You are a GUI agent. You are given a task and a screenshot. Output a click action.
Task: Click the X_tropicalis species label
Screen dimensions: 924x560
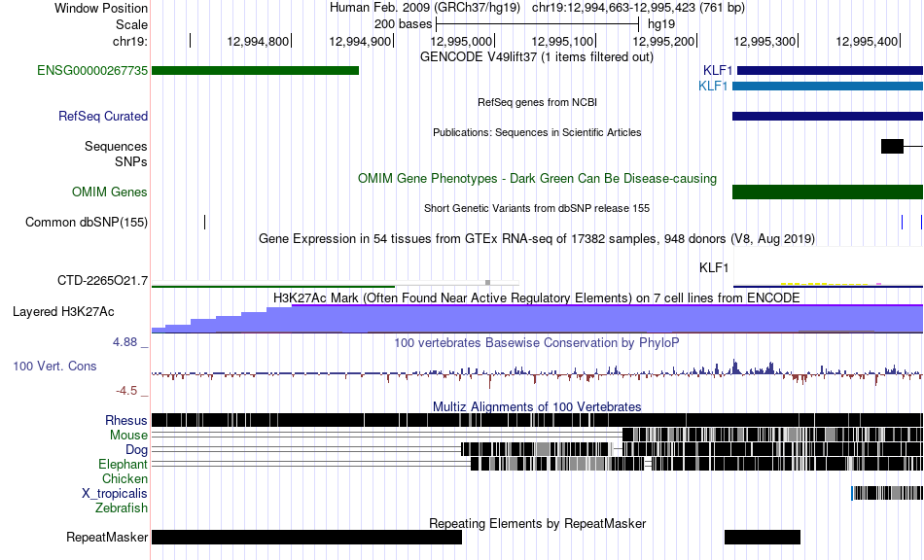click(115, 494)
